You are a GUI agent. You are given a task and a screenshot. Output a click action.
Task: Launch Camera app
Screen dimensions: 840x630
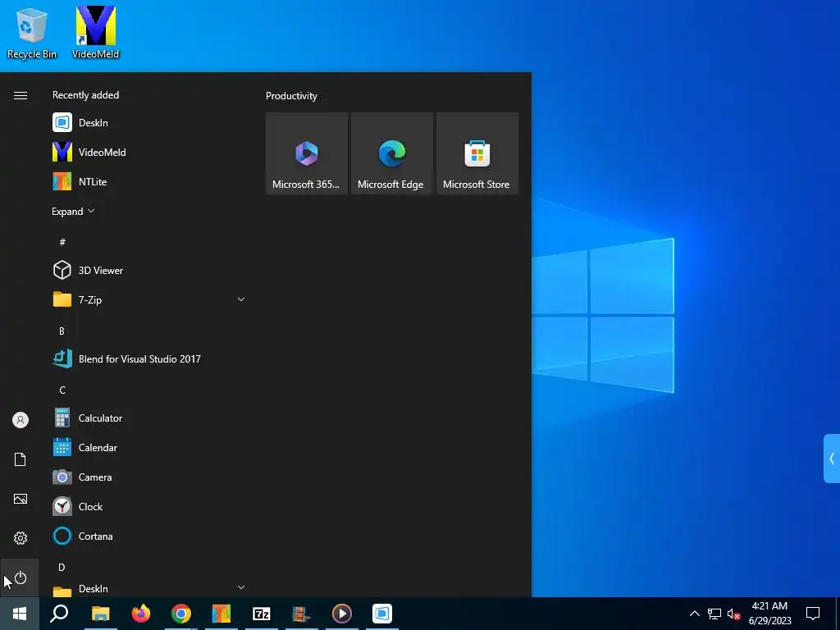pyautogui.click(x=149, y=477)
